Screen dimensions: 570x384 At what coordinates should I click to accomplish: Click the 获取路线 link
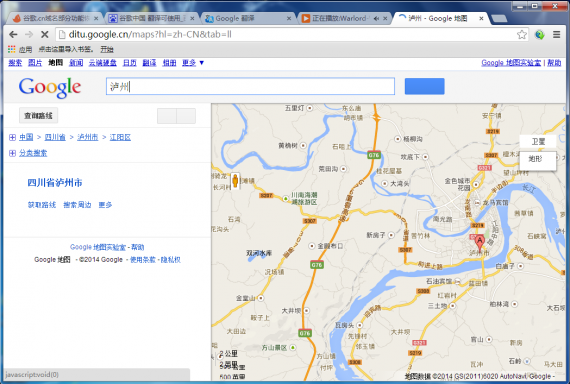point(42,205)
